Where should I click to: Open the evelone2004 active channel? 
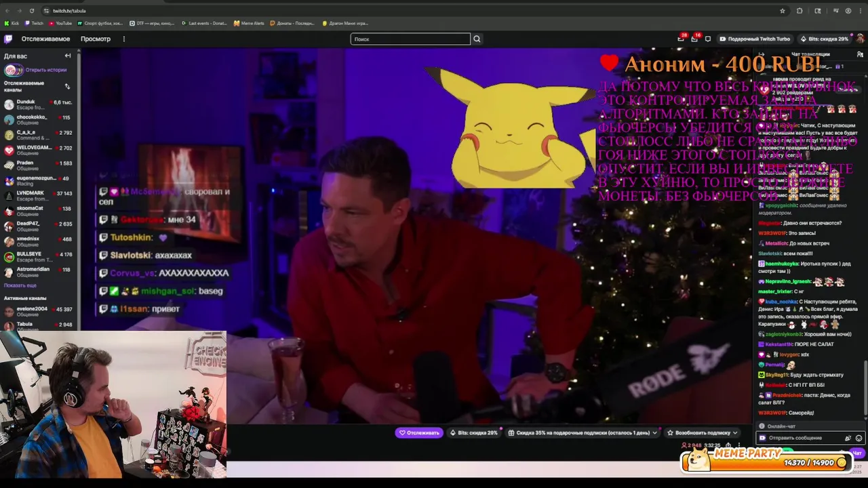(39, 311)
